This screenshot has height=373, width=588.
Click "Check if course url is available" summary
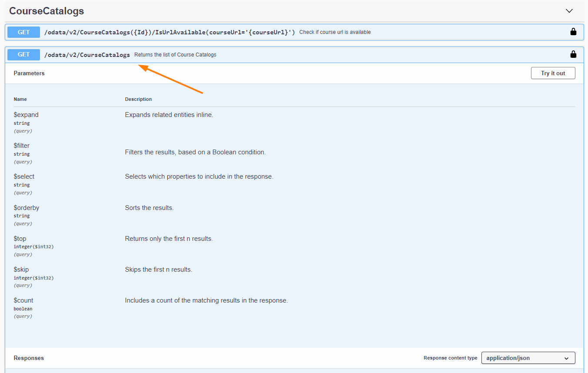click(335, 32)
